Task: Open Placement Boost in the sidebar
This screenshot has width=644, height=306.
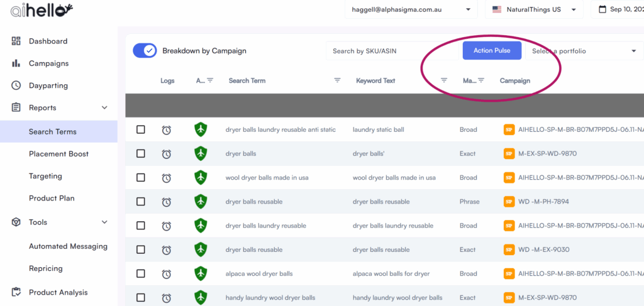Action: pyautogui.click(x=58, y=154)
